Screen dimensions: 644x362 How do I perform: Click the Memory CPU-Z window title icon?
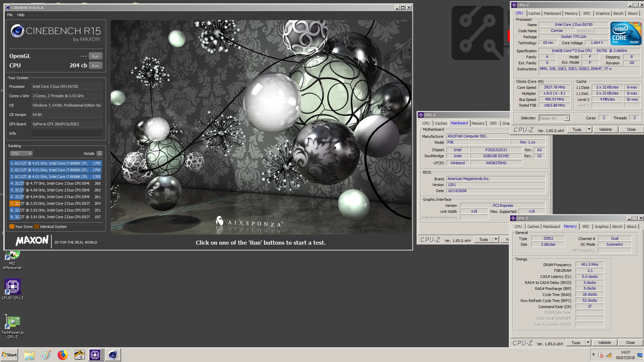click(x=513, y=218)
